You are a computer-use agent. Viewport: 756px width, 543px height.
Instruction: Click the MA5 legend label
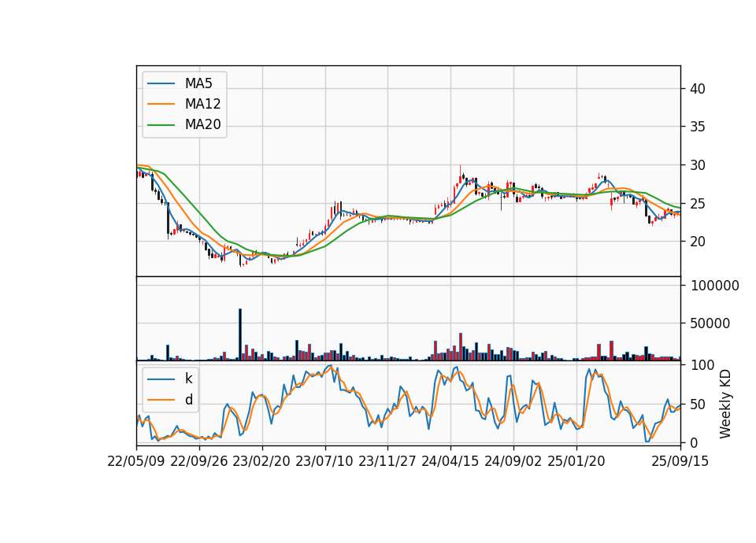198,83
